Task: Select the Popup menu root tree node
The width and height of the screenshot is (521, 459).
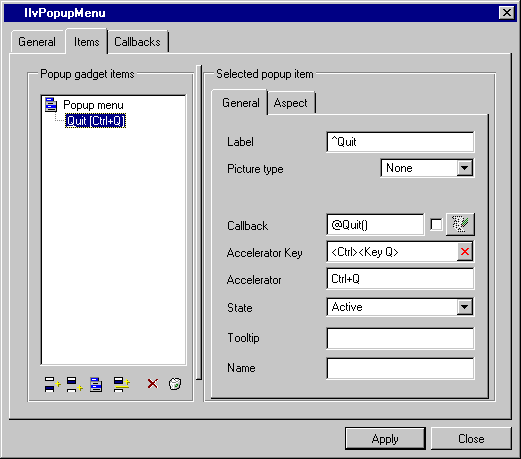Action: (x=93, y=105)
